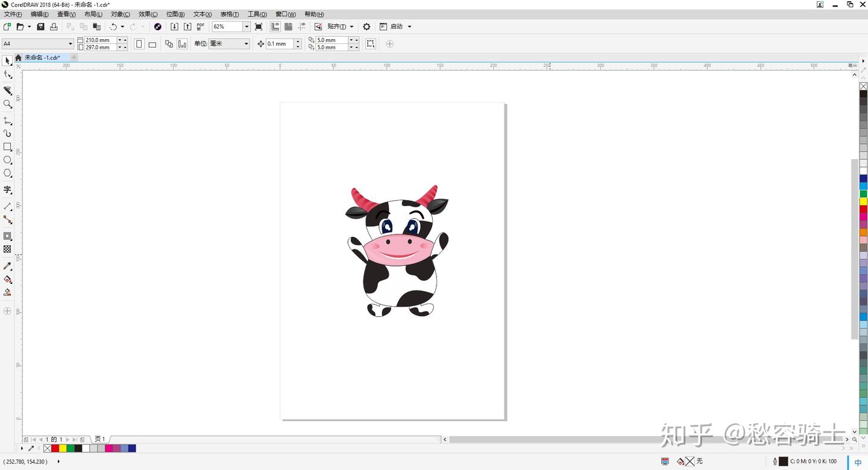Click Quick Customize plus on property bar
The image size is (868, 470).
(389, 44)
